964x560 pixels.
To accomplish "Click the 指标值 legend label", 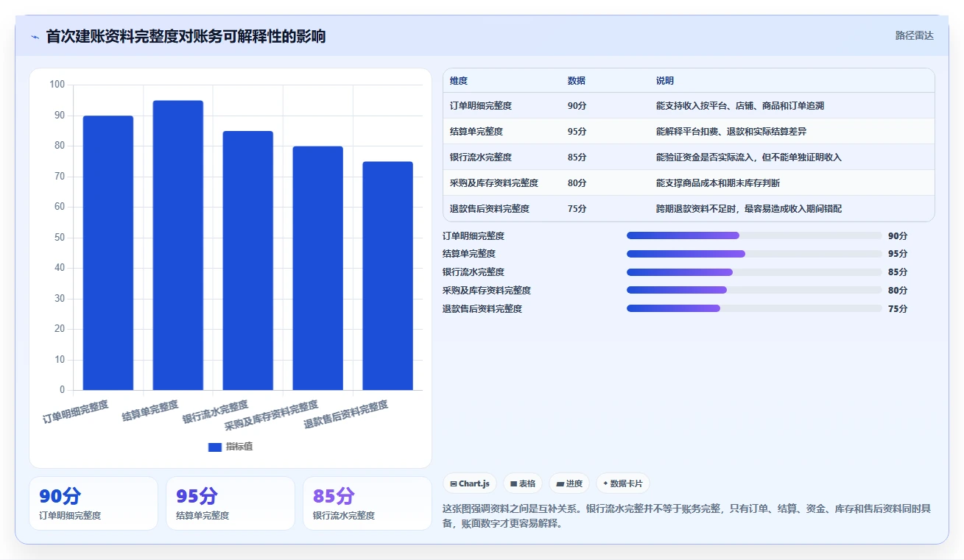I will (239, 447).
